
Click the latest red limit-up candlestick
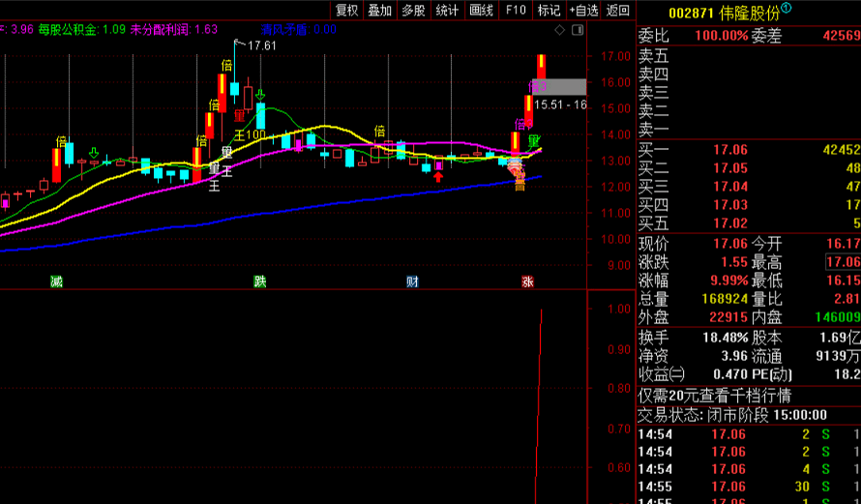[542, 67]
